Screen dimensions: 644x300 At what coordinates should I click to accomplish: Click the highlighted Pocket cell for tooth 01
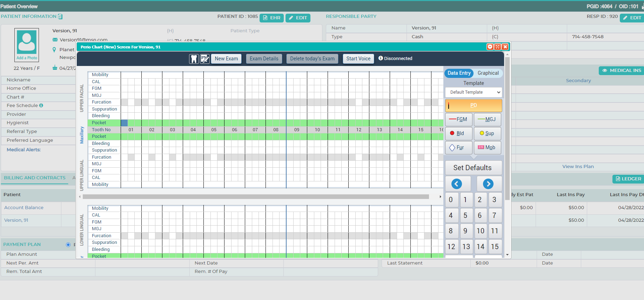click(x=124, y=123)
